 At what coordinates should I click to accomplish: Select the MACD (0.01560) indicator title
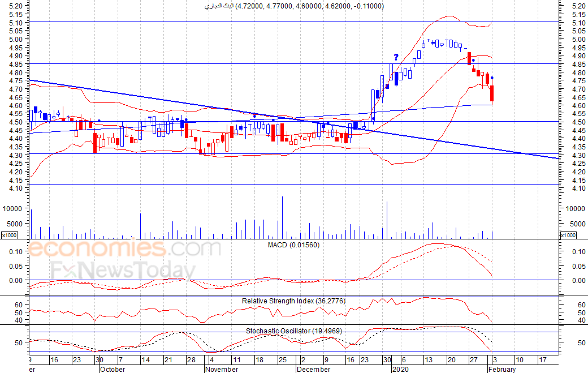[293, 245]
